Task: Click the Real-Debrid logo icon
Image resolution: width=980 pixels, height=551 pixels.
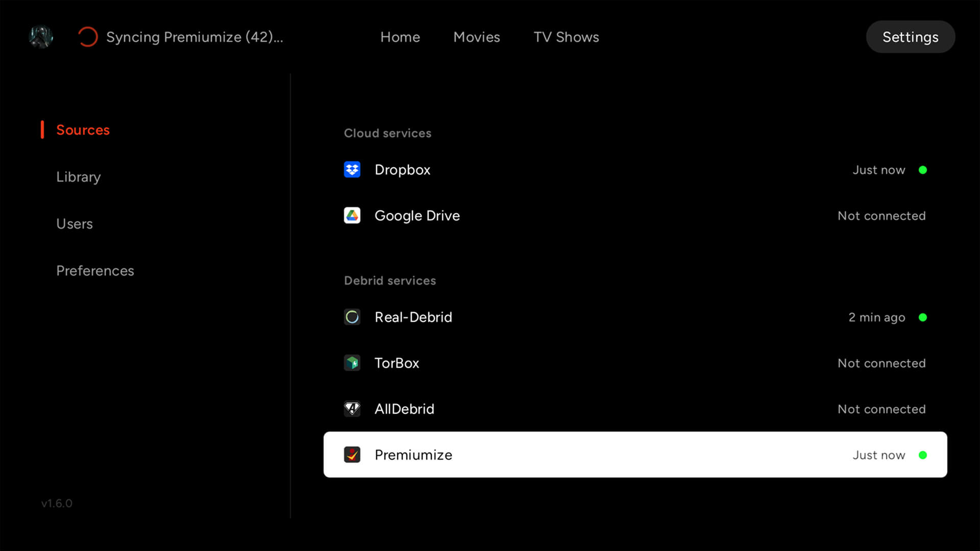Action: (352, 317)
